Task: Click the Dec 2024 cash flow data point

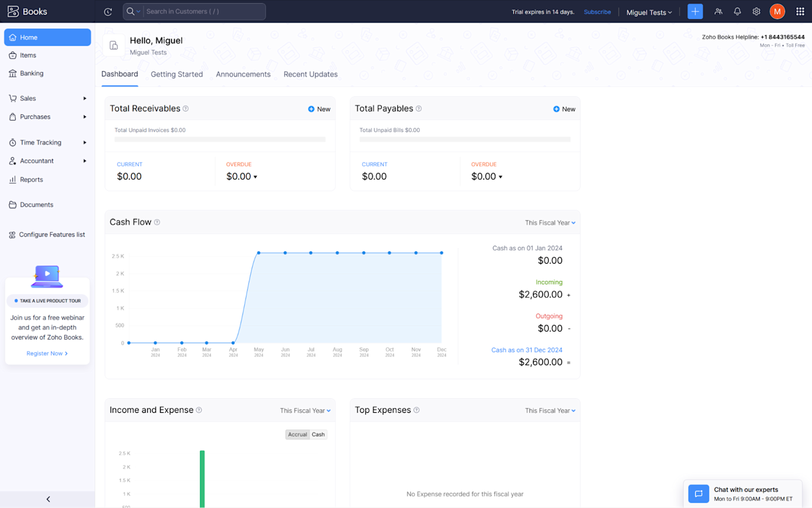Action: coord(442,253)
